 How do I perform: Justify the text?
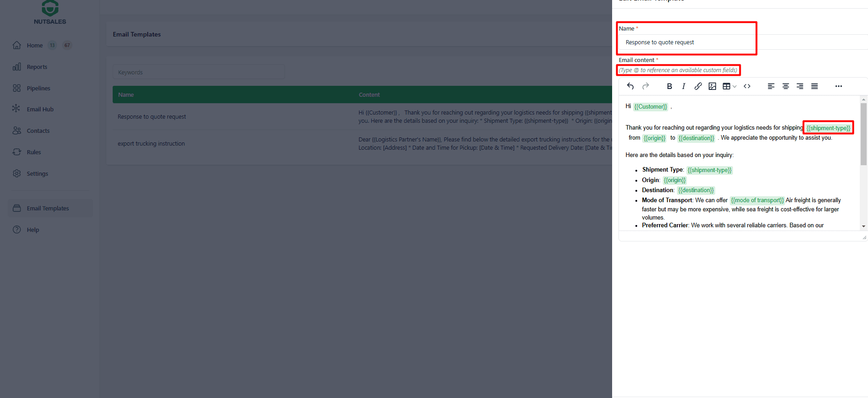(815, 86)
